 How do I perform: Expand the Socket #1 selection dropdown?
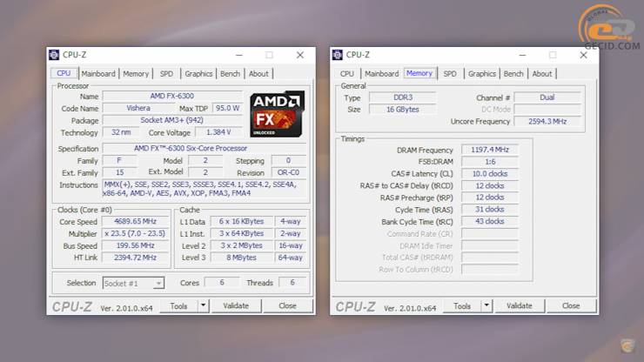158,283
